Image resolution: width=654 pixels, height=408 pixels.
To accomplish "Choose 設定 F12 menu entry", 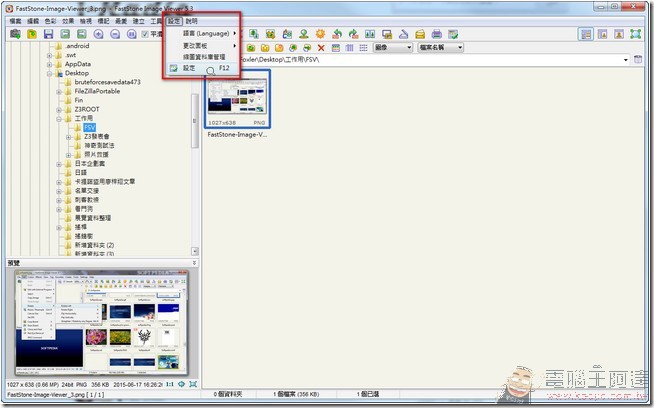I will (202, 68).
